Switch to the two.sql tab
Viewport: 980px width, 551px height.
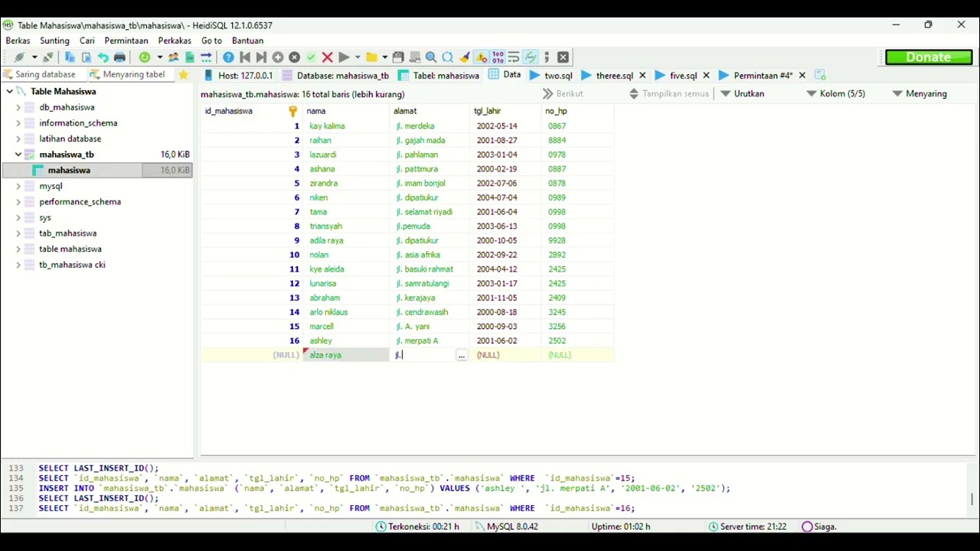(x=551, y=75)
